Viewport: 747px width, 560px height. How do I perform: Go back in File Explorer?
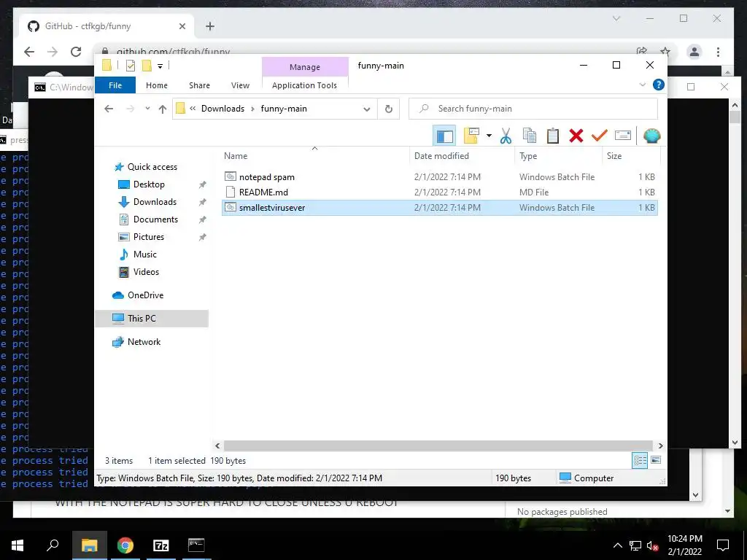(x=109, y=109)
